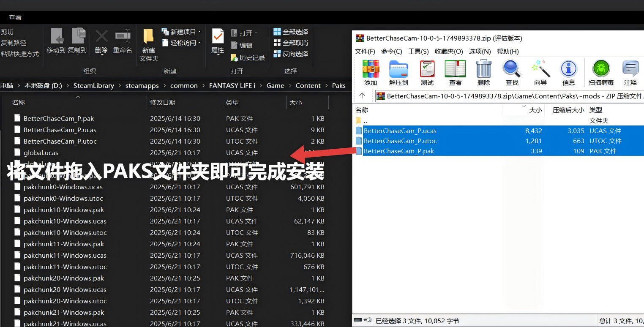Expand the 轻松访问 dropdown
Screen dimensions: 644x327
pos(181,43)
